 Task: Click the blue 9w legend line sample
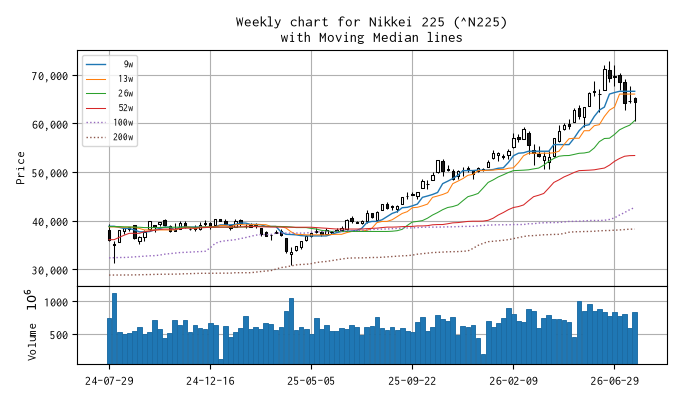click(96, 65)
